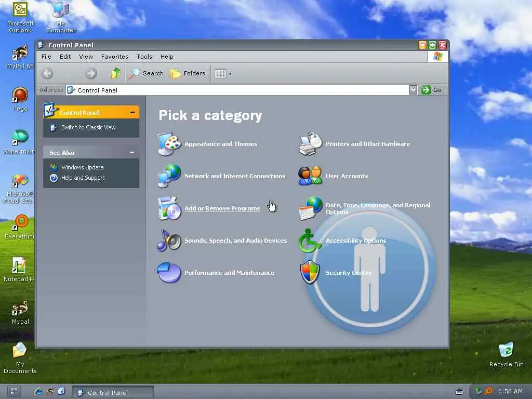
Task: Click Printers and Other Hardware link text
Action: click(x=368, y=144)
